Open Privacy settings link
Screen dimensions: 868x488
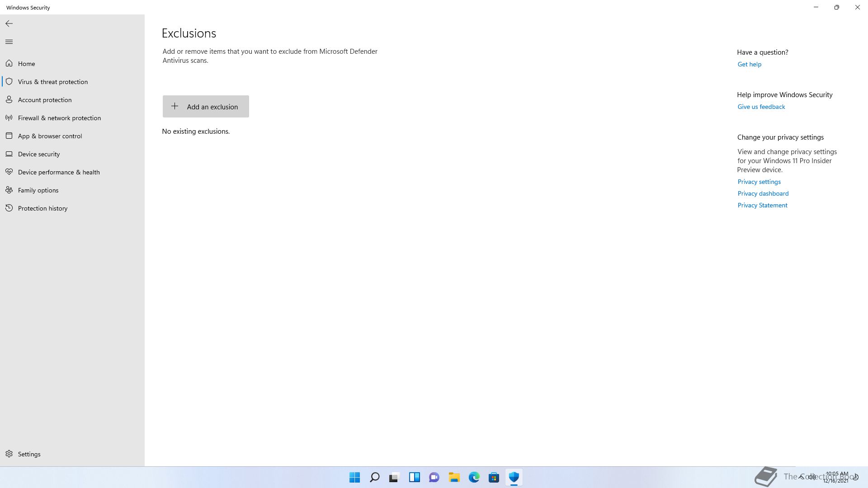coord(759,182)
